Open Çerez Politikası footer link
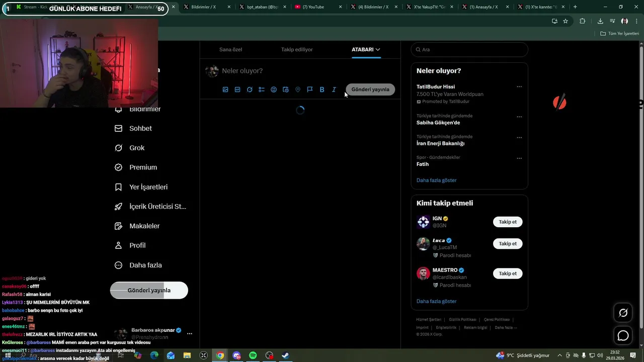The height and width of the screenshot is (362, 644). (x=497, y=320)
